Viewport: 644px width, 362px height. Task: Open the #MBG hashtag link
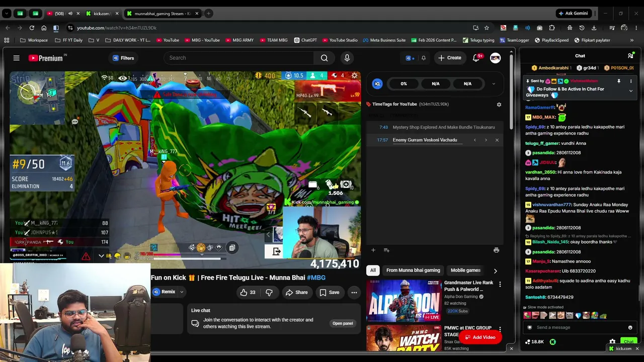coord(316,278)
